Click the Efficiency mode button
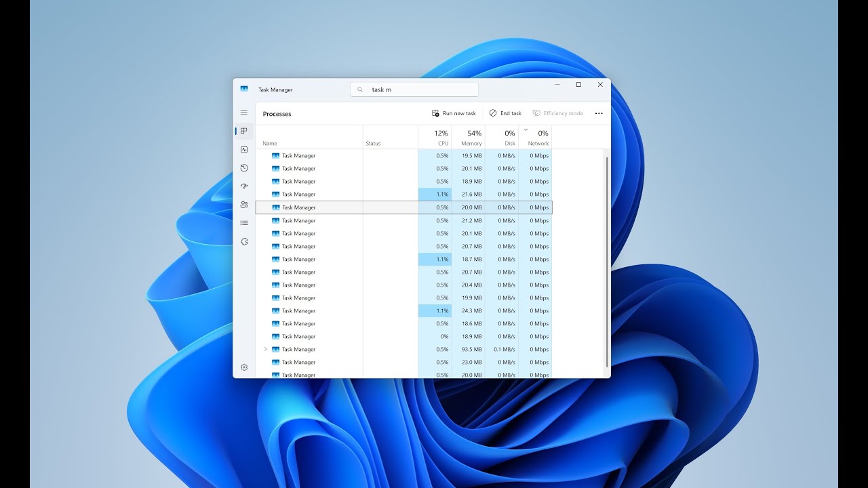The height and width of the screenshot is (488, 868). point(557,113)
